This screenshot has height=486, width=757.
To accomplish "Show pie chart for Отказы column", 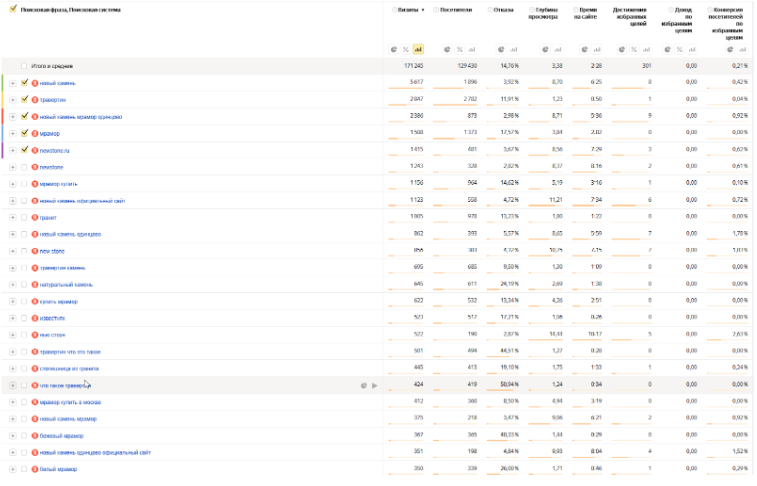I will point(501,49).
